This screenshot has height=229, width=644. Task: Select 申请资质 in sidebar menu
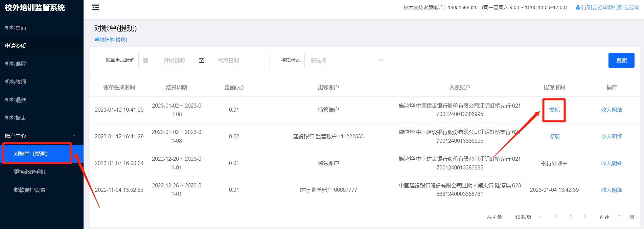(16, 46)
